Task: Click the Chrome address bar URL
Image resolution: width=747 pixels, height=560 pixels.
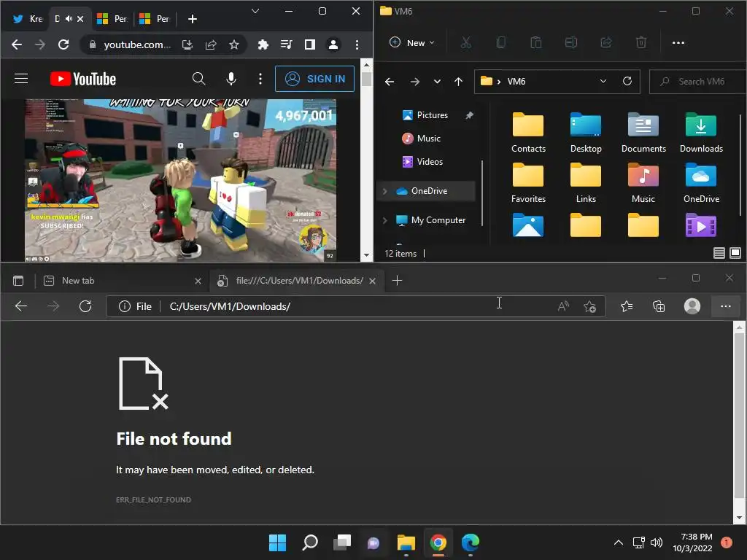Action: tap(136, 44)
